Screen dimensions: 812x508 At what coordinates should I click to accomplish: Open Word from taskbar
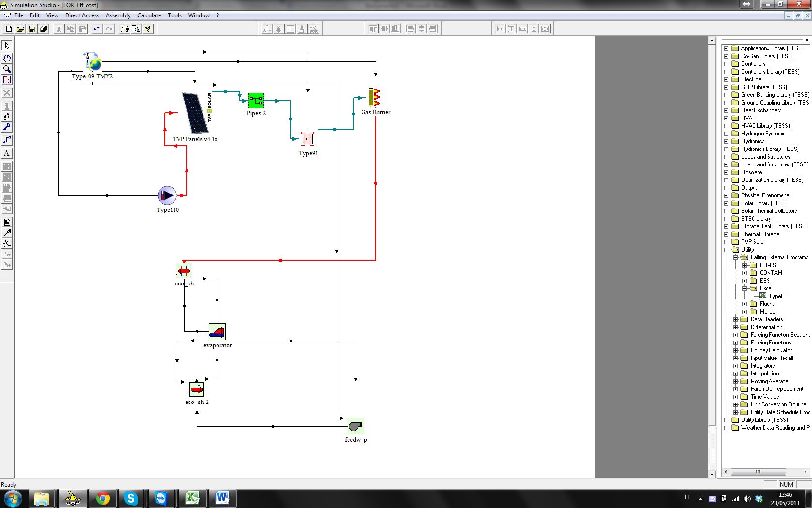(x=222, y=498)
